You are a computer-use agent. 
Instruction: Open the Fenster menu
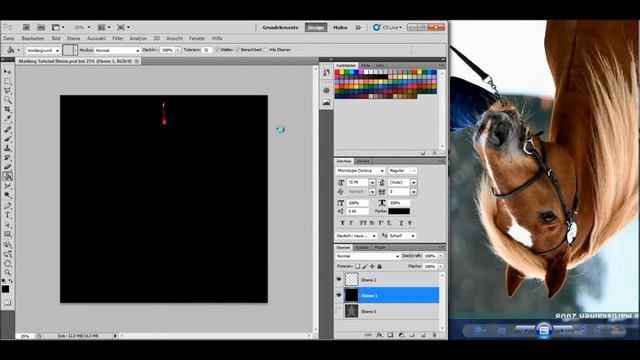[197, 38]
